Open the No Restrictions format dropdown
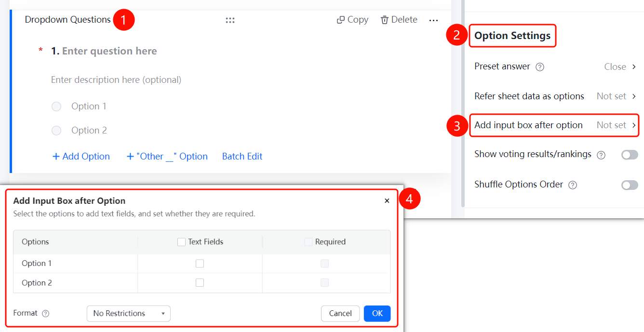This screenshot has height=332, width=644. (x=129, y=313)
